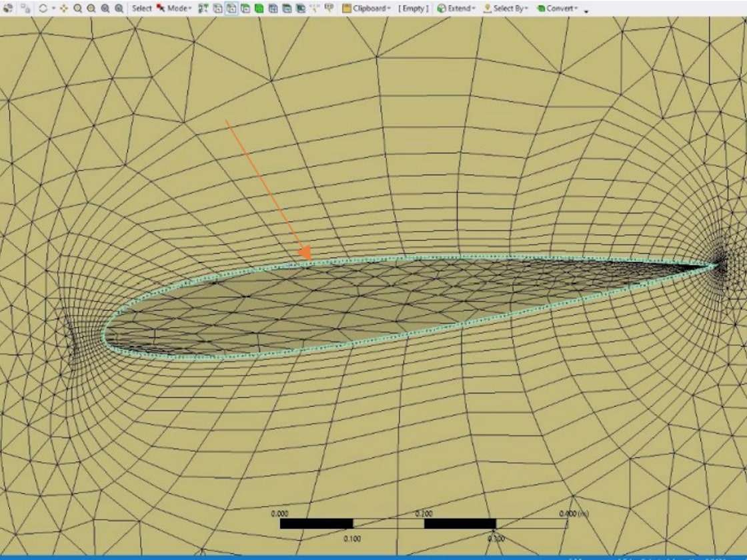Enable the solid green Body selection filter
Image resolution: width=747 pixels, height=560 pixels.
point(259,9)
